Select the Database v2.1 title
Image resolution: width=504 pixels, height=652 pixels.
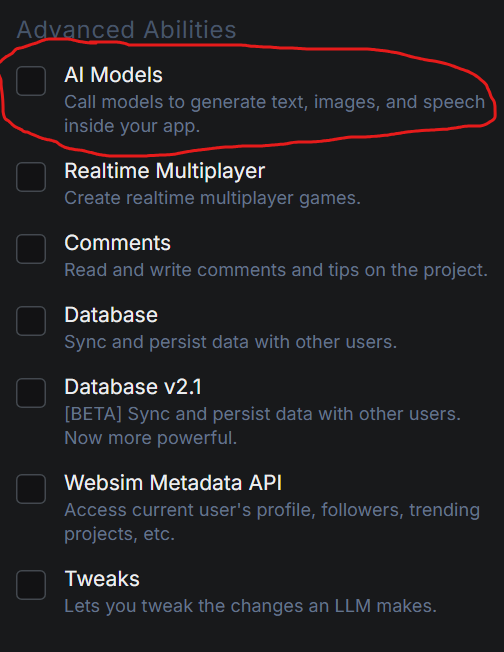click(x=133, y=387)
